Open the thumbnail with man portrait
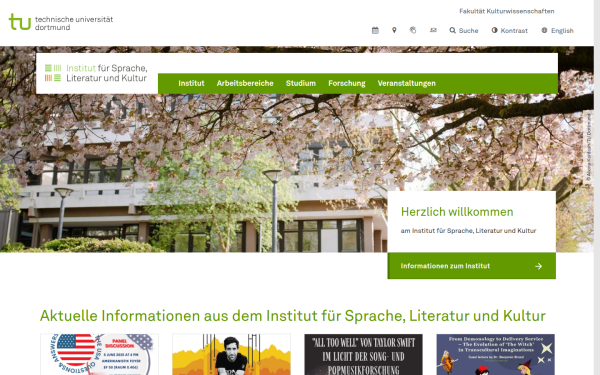This screenshot has width=600, height=375. [232, 354]
